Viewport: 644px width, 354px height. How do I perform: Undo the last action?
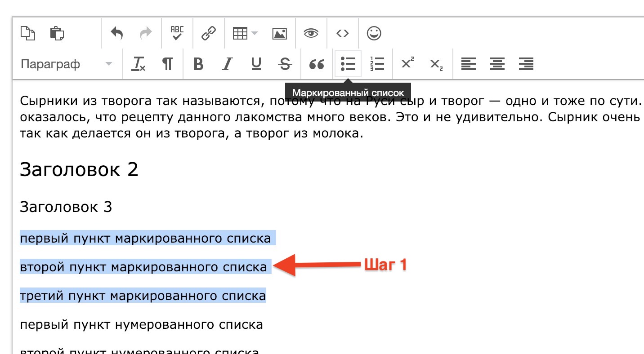tap(117, 33)
